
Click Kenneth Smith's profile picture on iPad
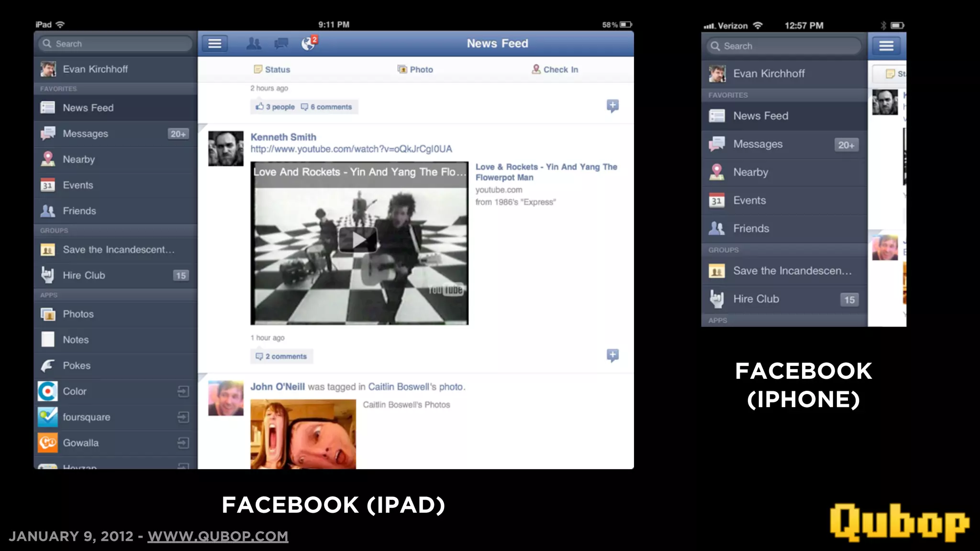coord(226,149)
